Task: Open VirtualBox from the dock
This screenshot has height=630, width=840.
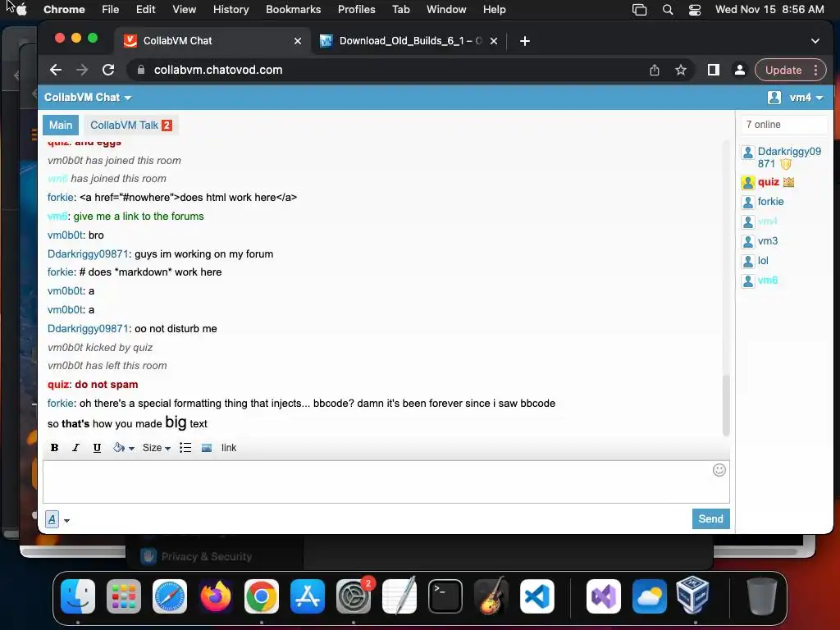Action: tap(692, 596)
